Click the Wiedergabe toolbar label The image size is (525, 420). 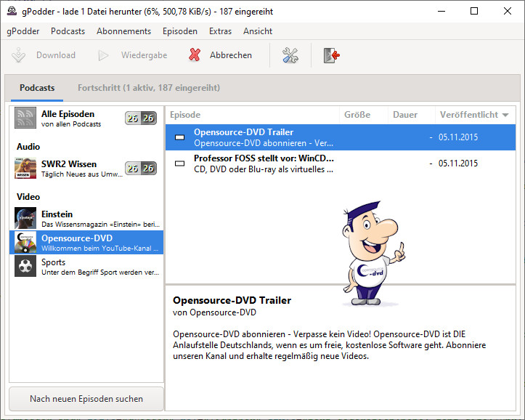pos(145,55)
